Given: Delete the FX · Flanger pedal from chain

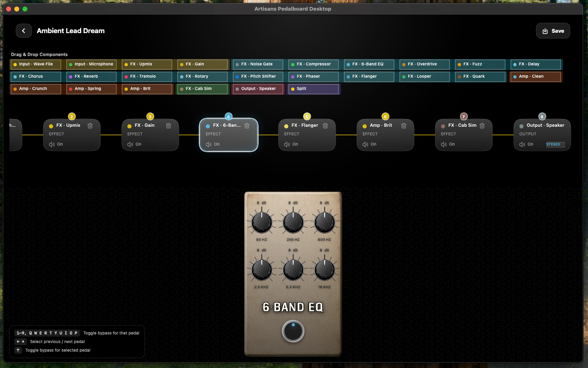Looking at the screenshot, I should pos(325,126).
